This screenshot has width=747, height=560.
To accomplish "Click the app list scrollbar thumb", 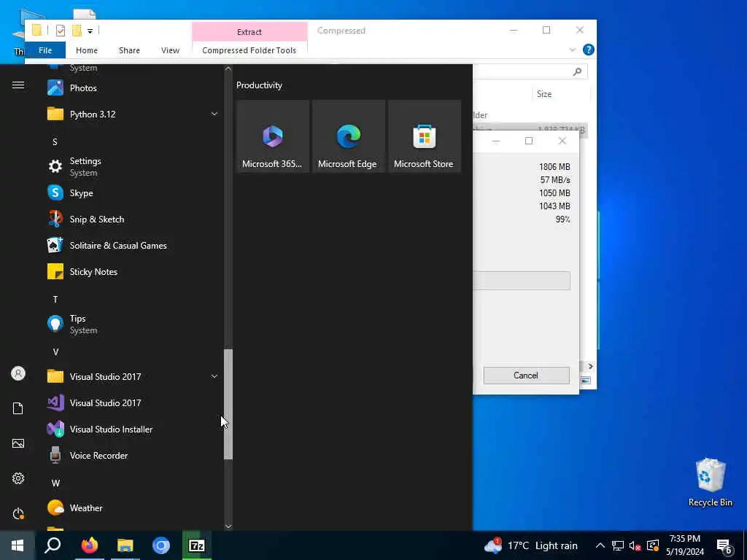I will (x=228, y=404).
